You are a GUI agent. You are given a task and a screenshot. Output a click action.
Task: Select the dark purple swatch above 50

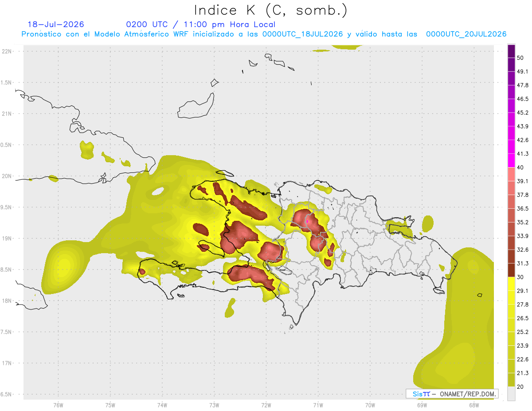[x=511, y=51]
